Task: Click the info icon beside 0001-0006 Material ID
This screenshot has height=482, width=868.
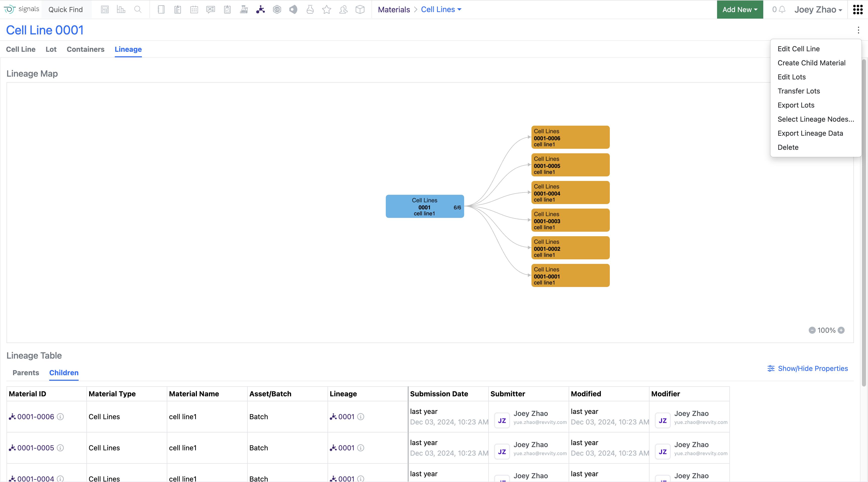Action: 60,417
